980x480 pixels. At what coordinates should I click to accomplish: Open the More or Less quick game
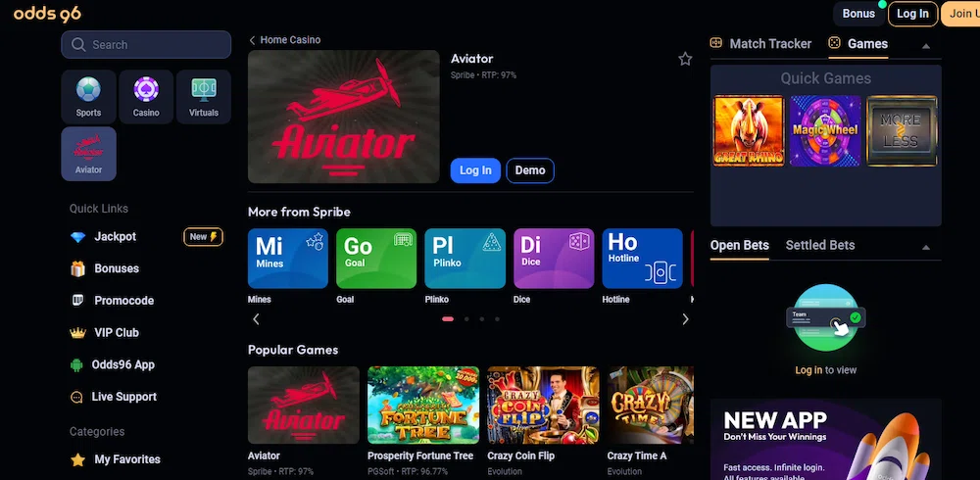point(902,131)
